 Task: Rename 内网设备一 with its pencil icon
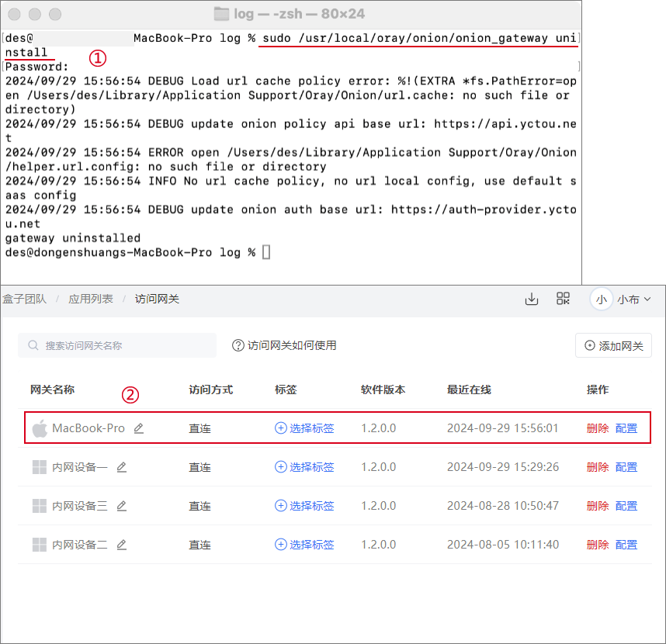121,467
